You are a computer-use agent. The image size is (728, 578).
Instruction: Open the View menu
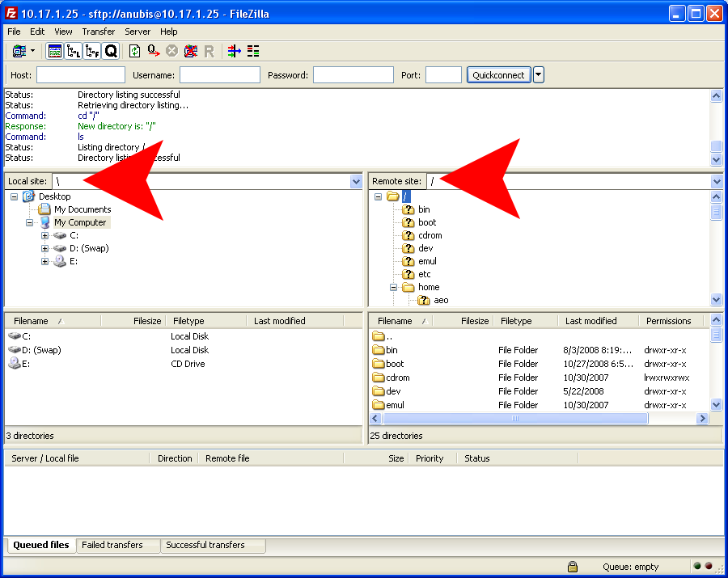(63, 32)
